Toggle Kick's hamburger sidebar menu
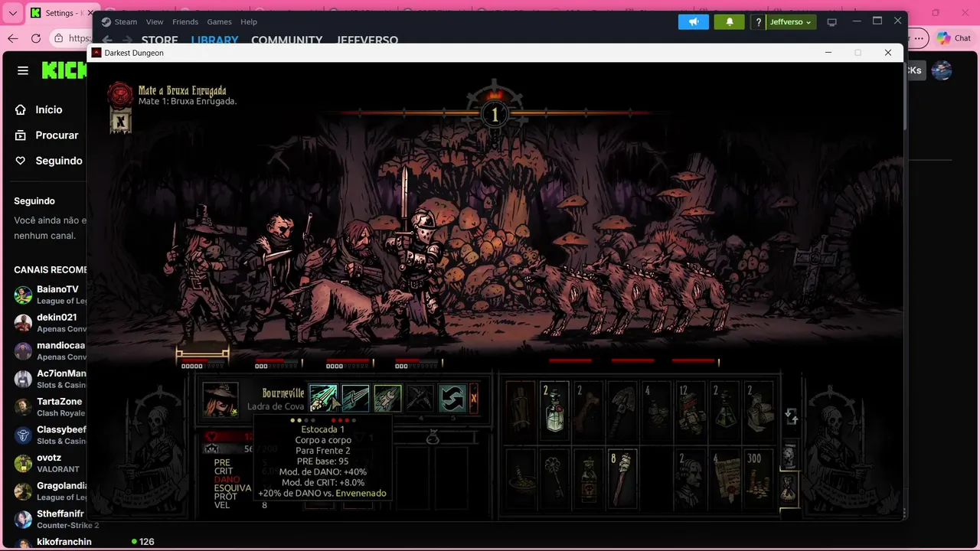 click(23, 70)
